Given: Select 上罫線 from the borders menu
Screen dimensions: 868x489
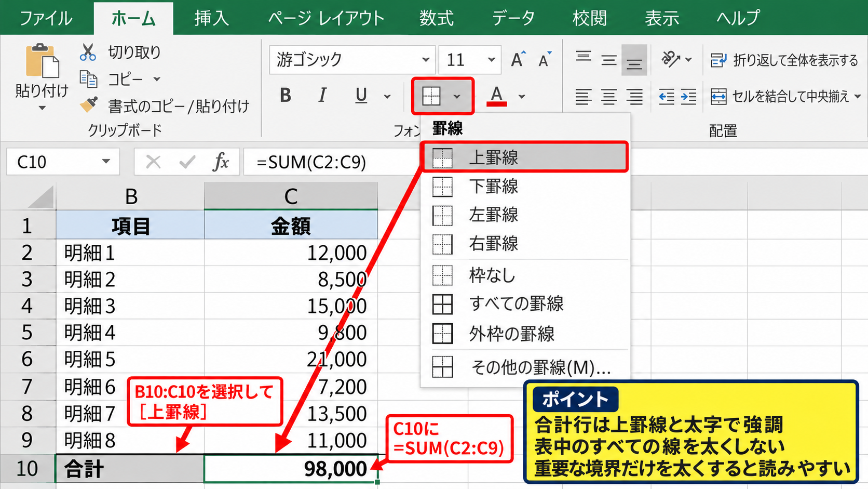Looking at the screenshot, I should click(x=525, y=157).
